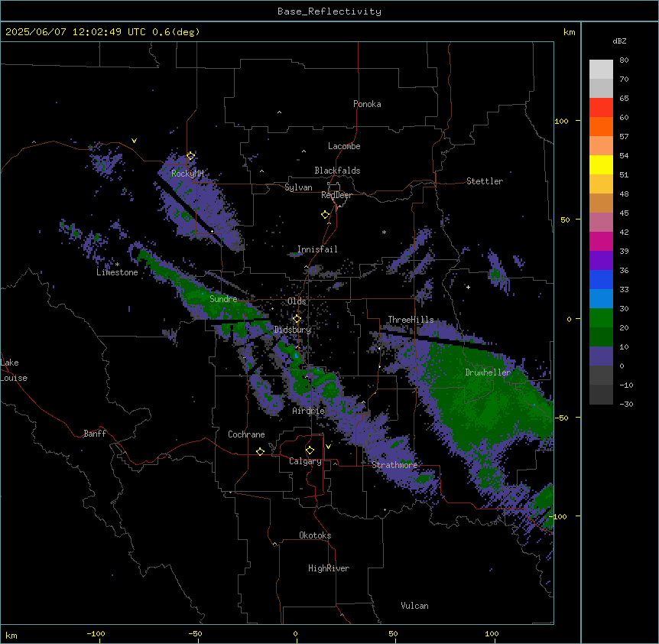Select the light gray 70-80 dBZ legend swatch

coord(601,70)
